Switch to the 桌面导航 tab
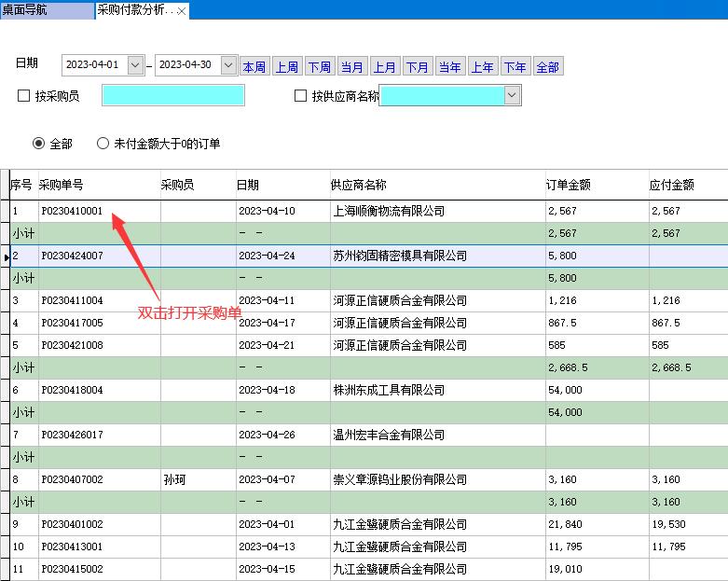 [x=37, y=10]
